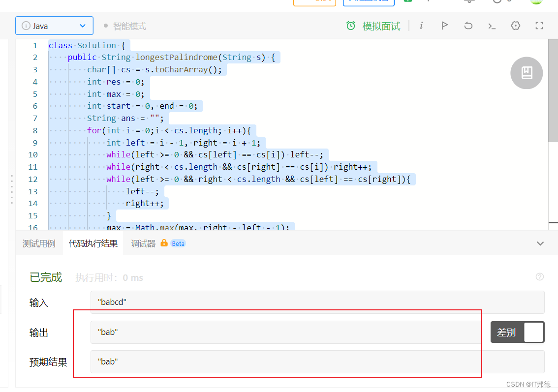This screenshot has width=558, height=392.
Task: Reset code with the restore icon
Action: (468, 26)
